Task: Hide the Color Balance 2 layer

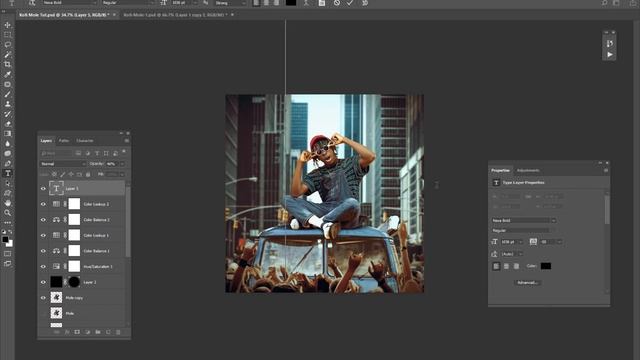Action: [43, 220]
